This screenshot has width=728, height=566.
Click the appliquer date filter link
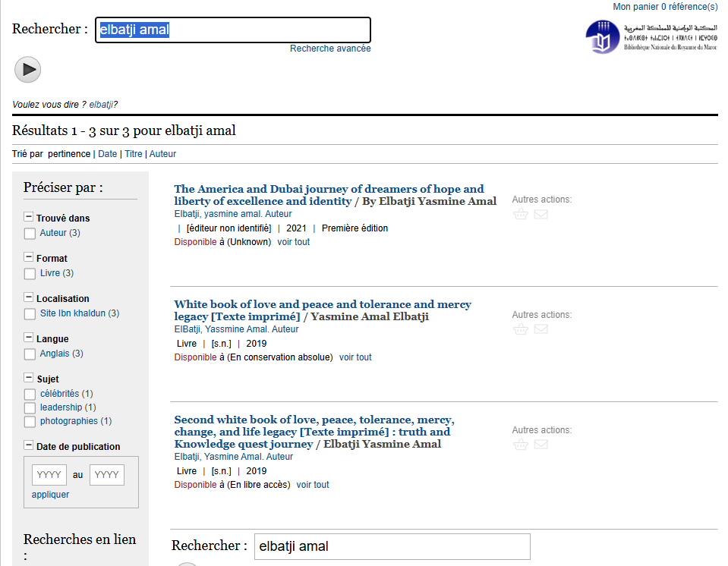coord(50,495)
